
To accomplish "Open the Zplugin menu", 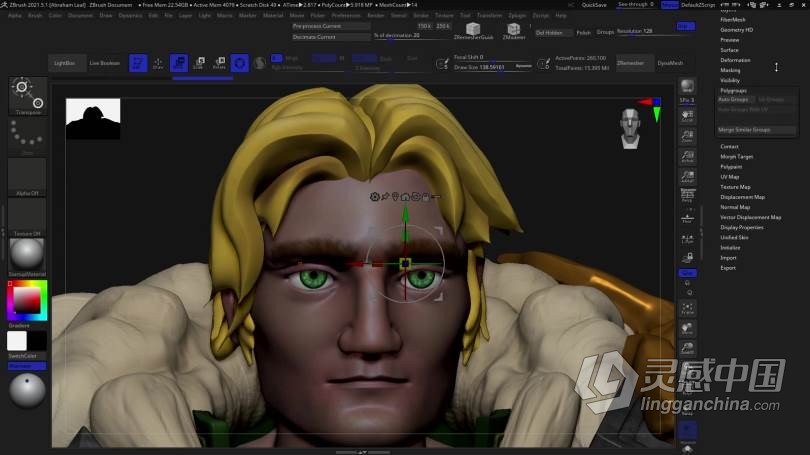I will coord(517,15).
